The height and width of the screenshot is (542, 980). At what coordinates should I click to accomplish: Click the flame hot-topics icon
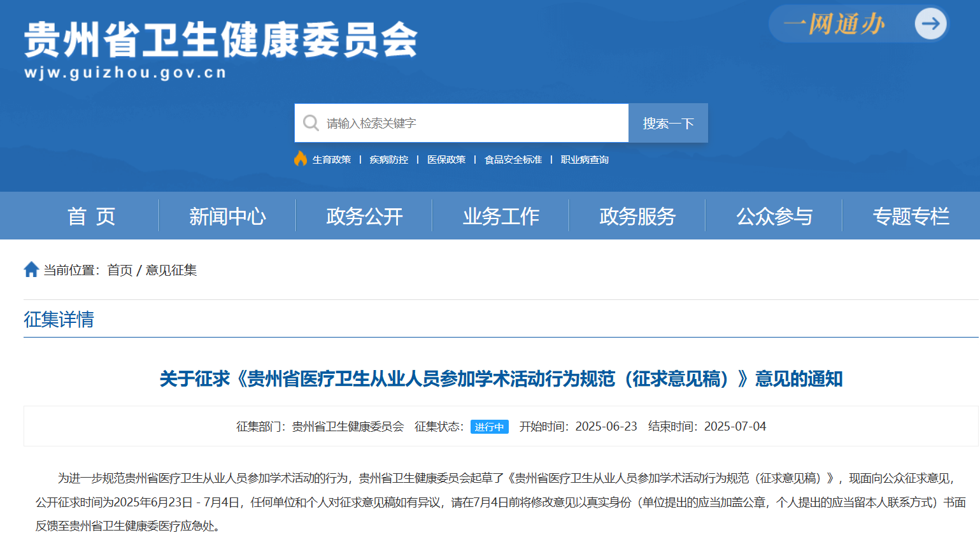[x=301, y=159]
